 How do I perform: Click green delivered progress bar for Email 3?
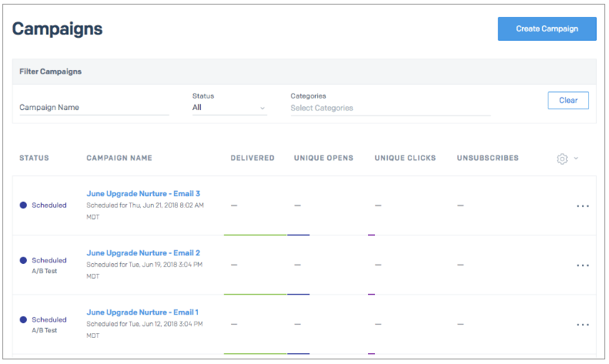(255, 235)
